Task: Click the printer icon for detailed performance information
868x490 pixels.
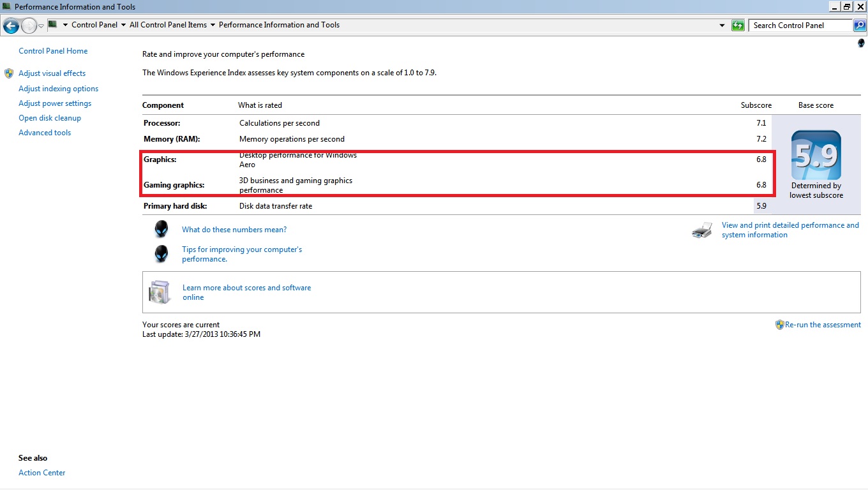Action: tap(702, 230)
